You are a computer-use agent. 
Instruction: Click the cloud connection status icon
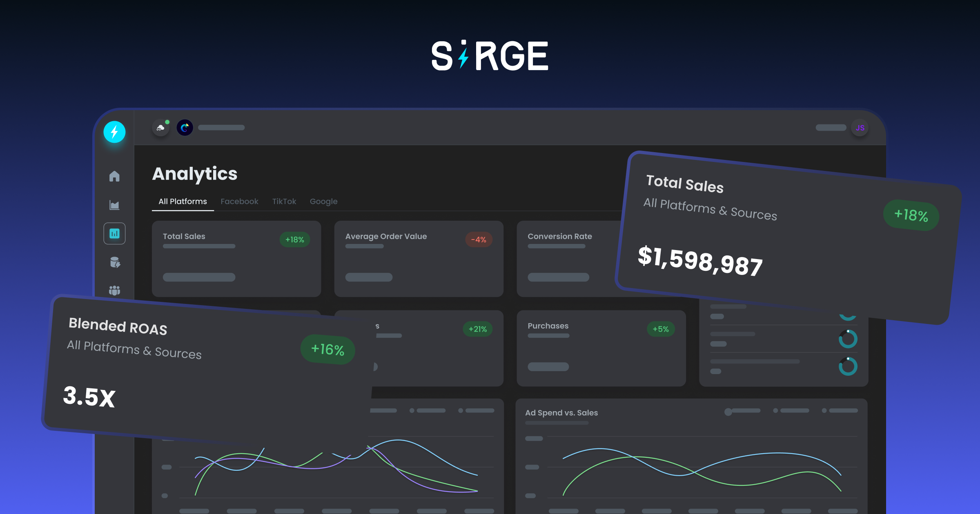(160, 128)
